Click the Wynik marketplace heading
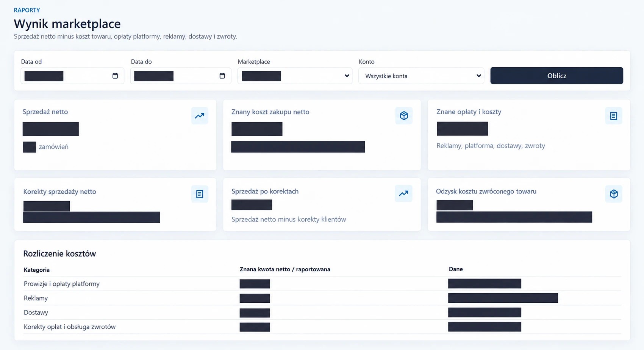The image size is (644, 350). (67, 24)
